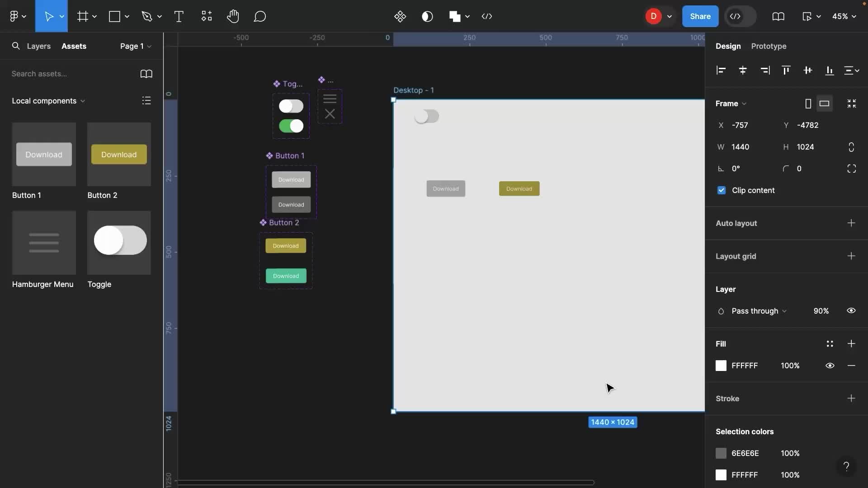
Task: Expand the Page 1 selector
Action: click(135, 46)
